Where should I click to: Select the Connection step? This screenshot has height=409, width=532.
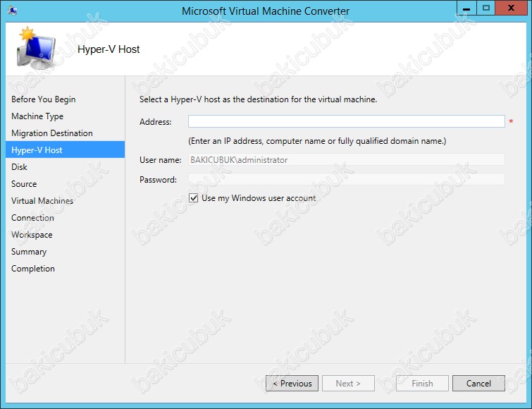(32, 218)
